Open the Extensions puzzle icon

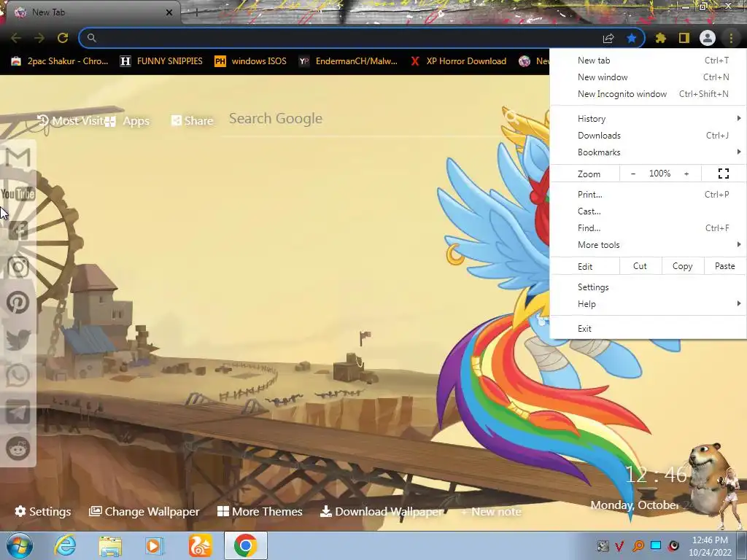click(x=661, y=38)
